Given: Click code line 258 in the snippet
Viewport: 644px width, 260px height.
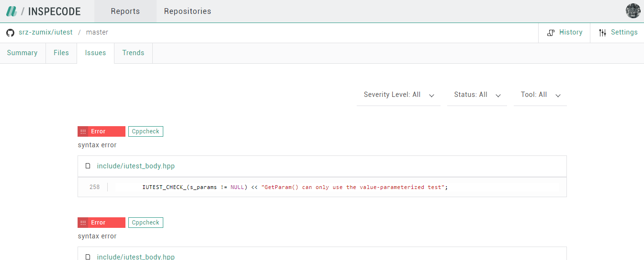Looking at the screenshot, I should tap(294, 187).
